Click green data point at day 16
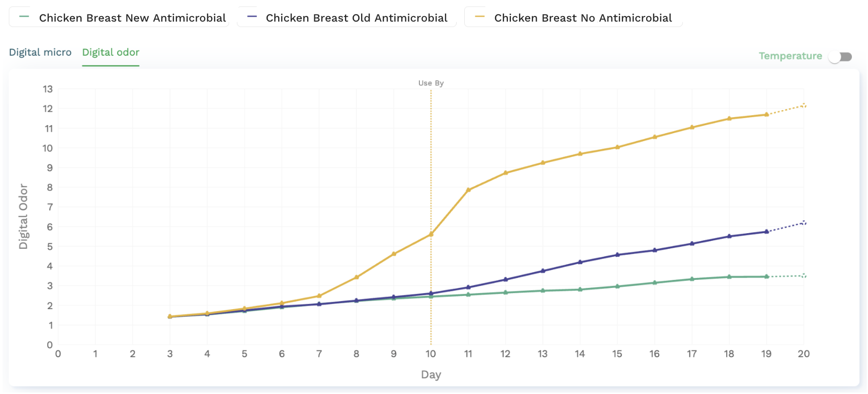Viewport: 868px width, 394px height. pos(655,283)
